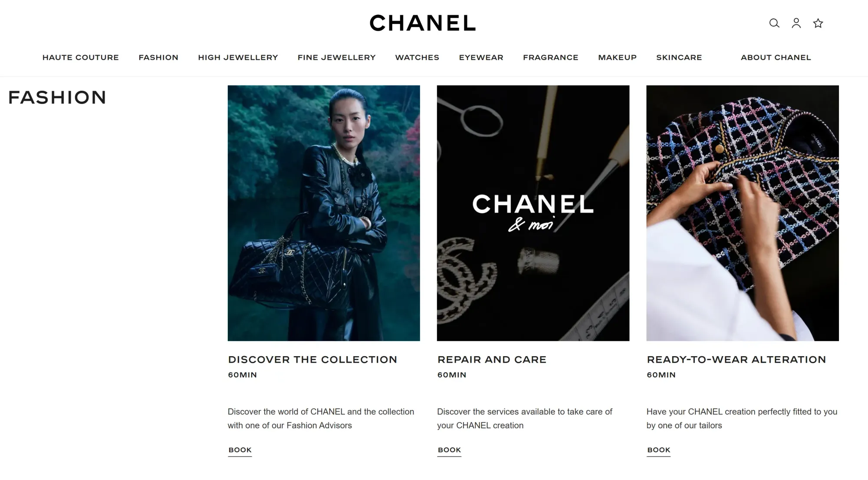Open the About Chanel menu
Screen dimensions: 868x480
776,57
